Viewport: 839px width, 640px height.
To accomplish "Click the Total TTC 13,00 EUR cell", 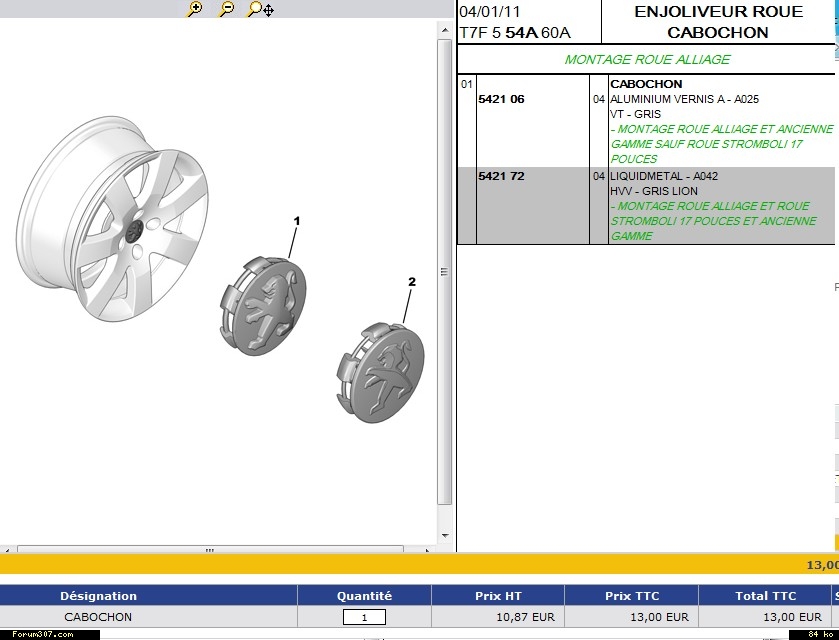I will [792, 617].
